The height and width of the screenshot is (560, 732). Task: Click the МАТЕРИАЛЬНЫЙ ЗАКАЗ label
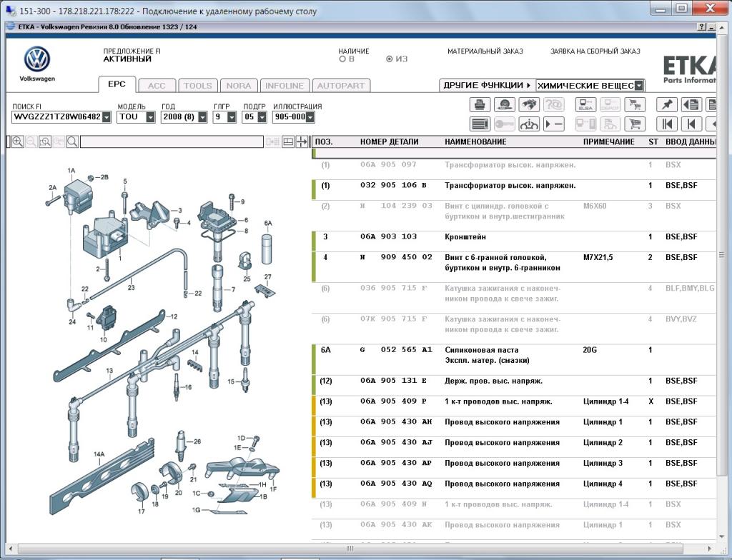(485, 51)
